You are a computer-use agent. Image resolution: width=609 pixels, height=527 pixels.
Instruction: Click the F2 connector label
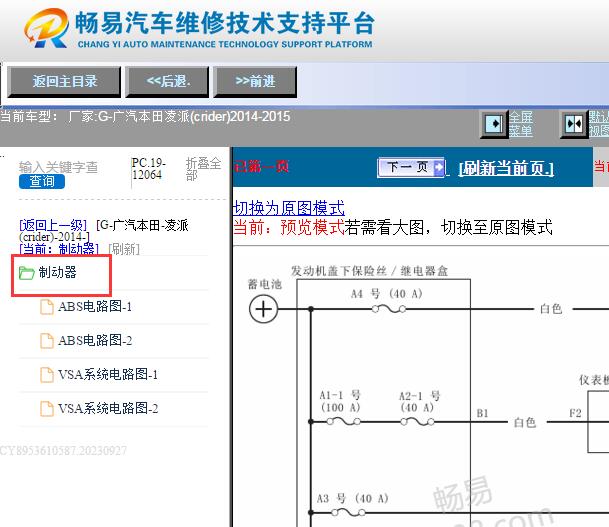coord(576,413)
